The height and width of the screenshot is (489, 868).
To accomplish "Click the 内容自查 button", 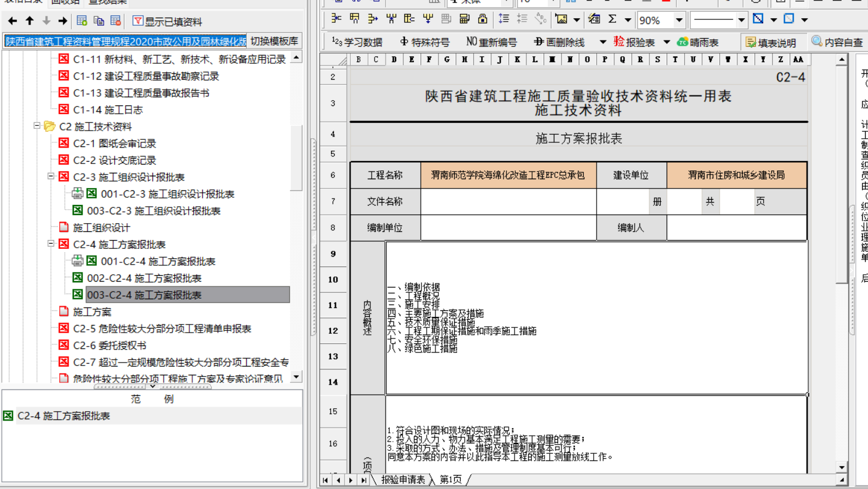I will (837, 42).
